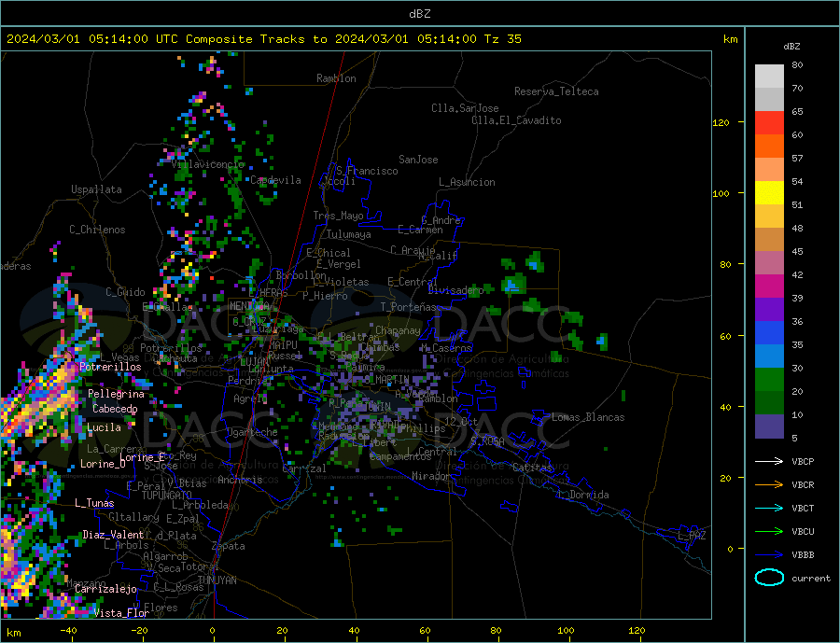Select the magenta swatch below 42 dBZ
The image size is (840, 643).
pos(769,287)
